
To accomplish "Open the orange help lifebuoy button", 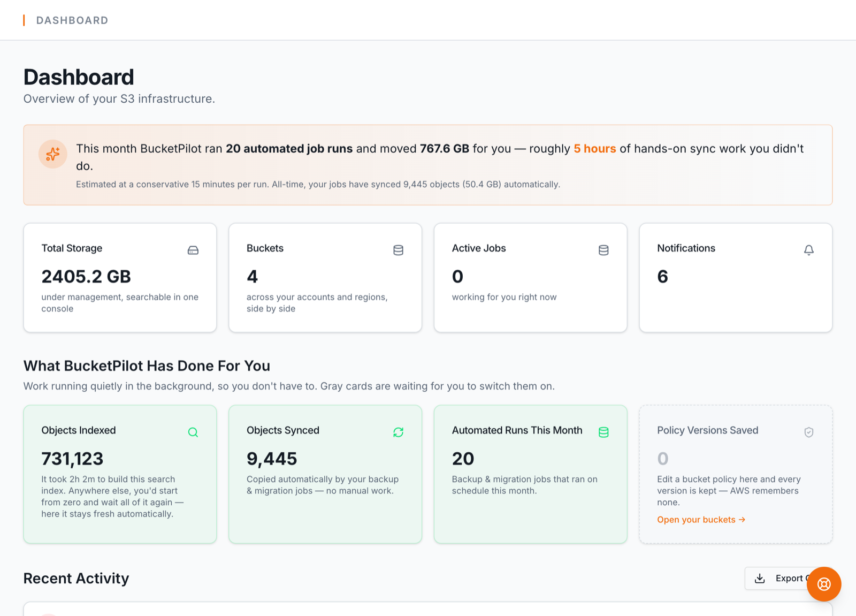I will [x=824, y=584].
